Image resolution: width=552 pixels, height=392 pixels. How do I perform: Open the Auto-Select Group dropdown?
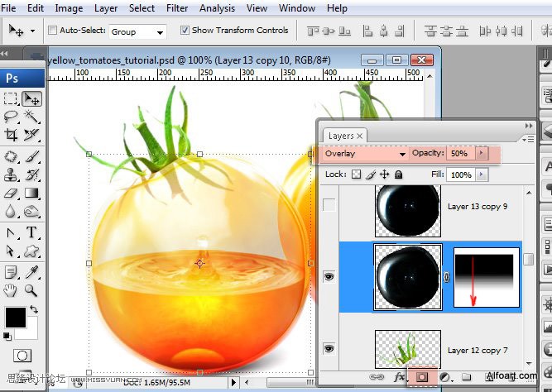pos(137,31)
